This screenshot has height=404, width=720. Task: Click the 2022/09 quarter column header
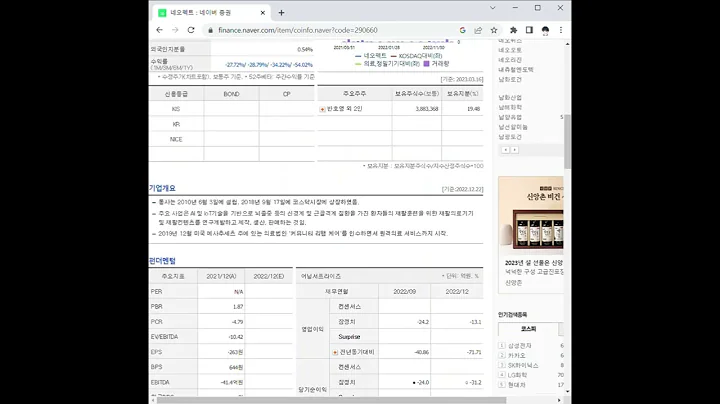coord(405,292)
